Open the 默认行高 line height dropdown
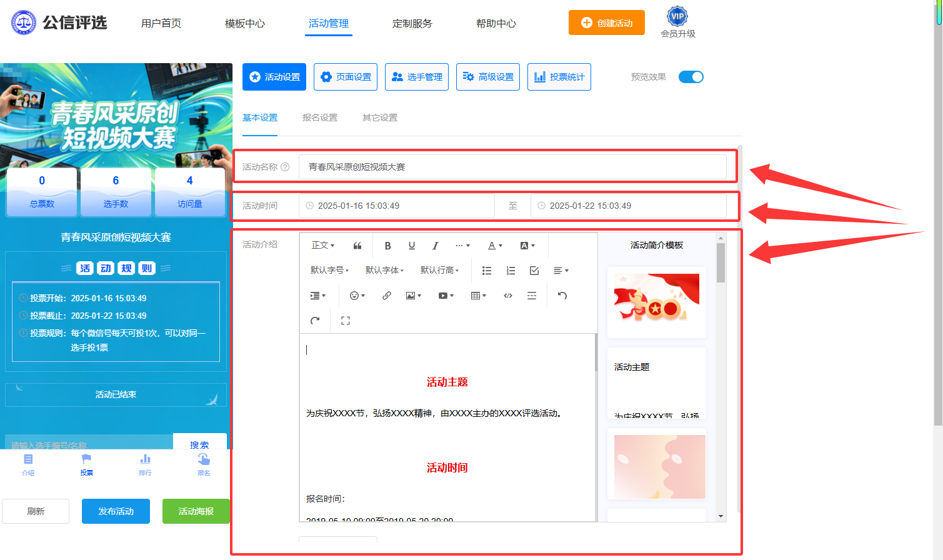Screen dimensions: 943x560 439,271
